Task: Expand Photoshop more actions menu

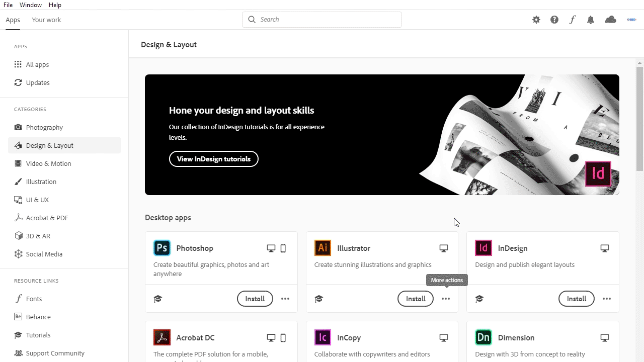Action: [x=285, y=299]
